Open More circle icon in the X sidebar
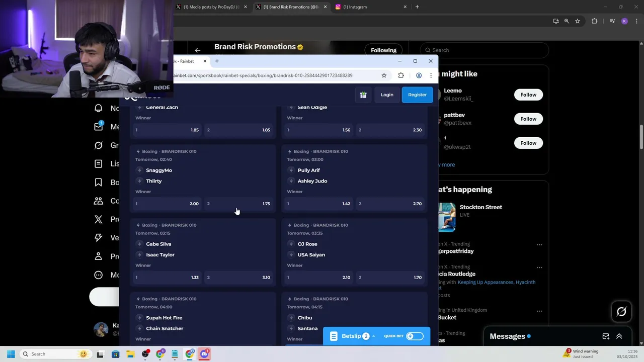The width and height of the screenshot is (644, 362). [x=99, y=275]
